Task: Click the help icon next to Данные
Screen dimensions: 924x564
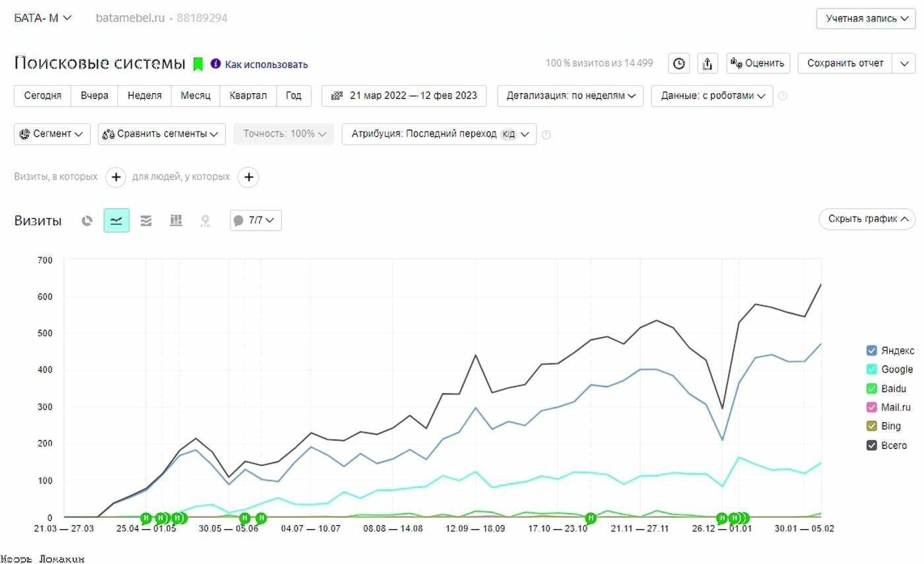Action: (x=783, y=96)
